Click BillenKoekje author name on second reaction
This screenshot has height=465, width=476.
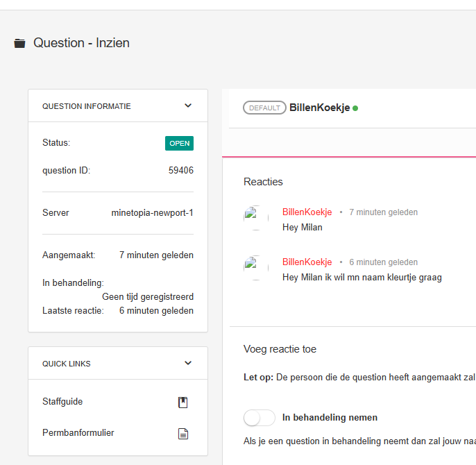point(307,262)
